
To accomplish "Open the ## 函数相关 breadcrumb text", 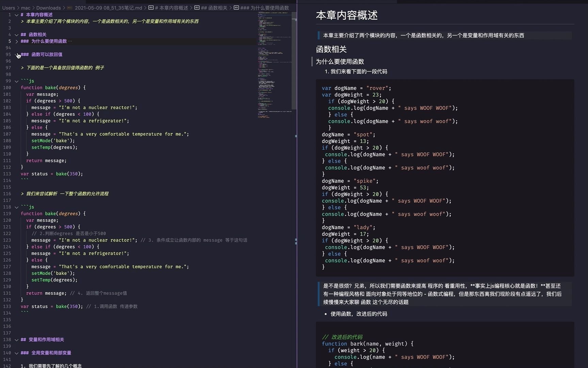I will (214, 8).
